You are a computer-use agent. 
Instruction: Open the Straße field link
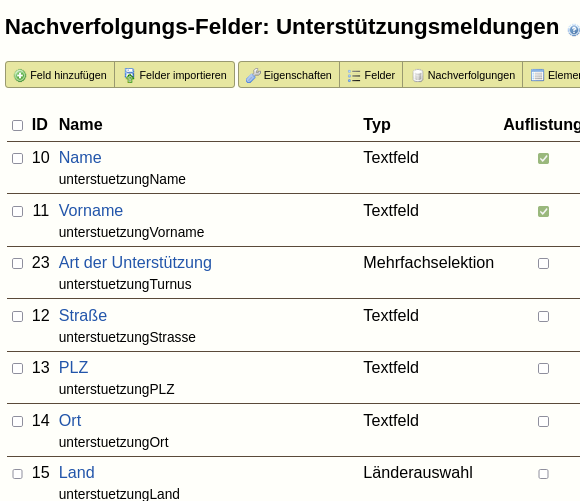[83, 316]
